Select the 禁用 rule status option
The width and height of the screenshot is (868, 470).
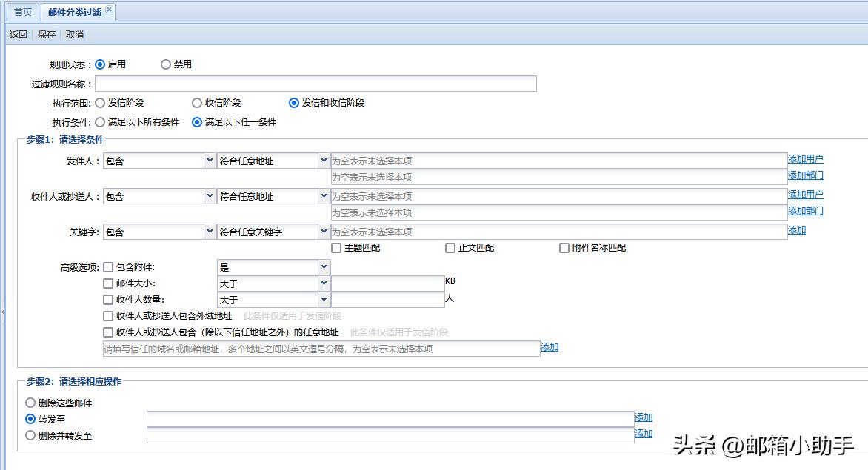coord(166,64)
